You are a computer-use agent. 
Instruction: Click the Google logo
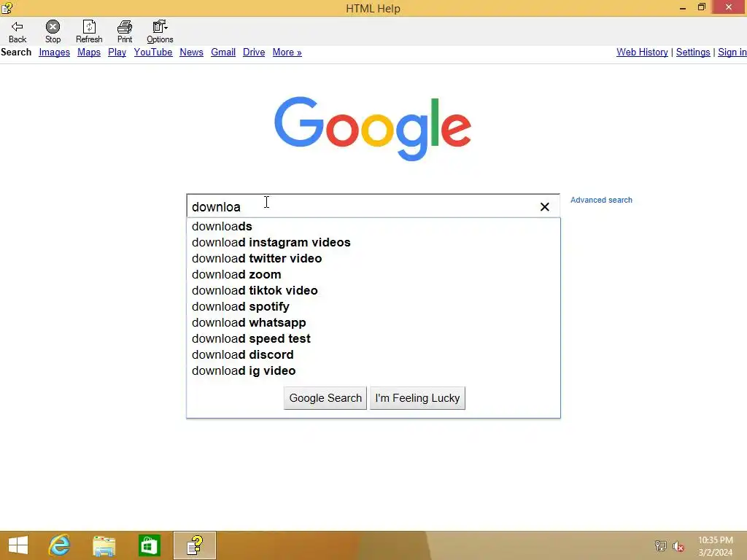point(373,128)
